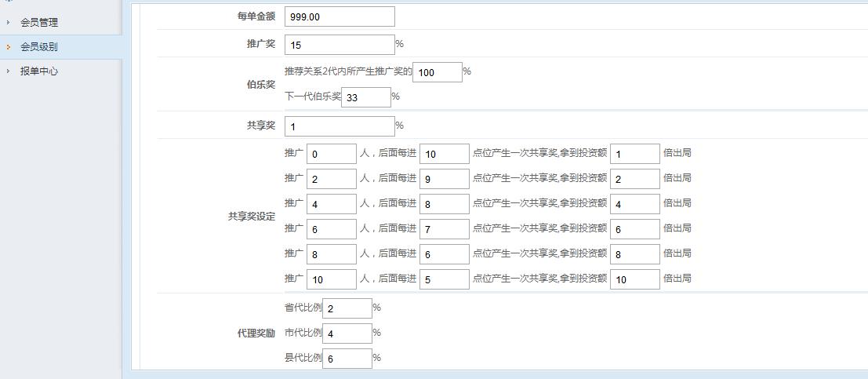
Task: Select the 推广 people field containing 6
Action: [331, 229]
